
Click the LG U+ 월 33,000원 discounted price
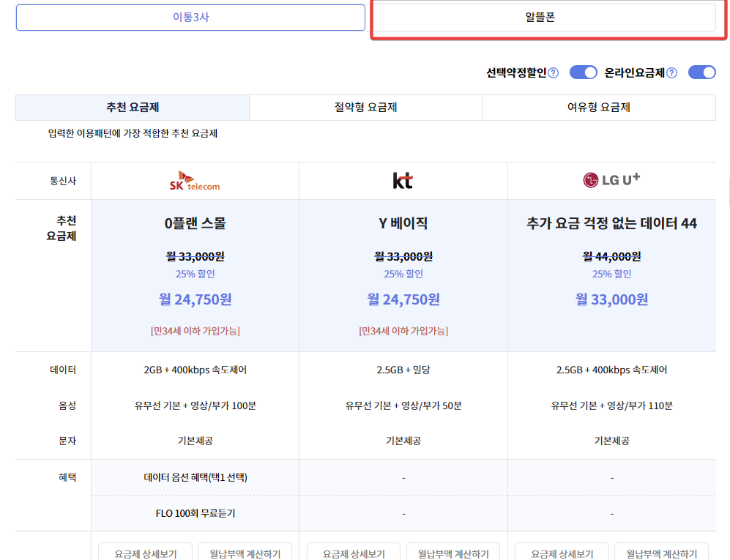[x=611, y=299]
